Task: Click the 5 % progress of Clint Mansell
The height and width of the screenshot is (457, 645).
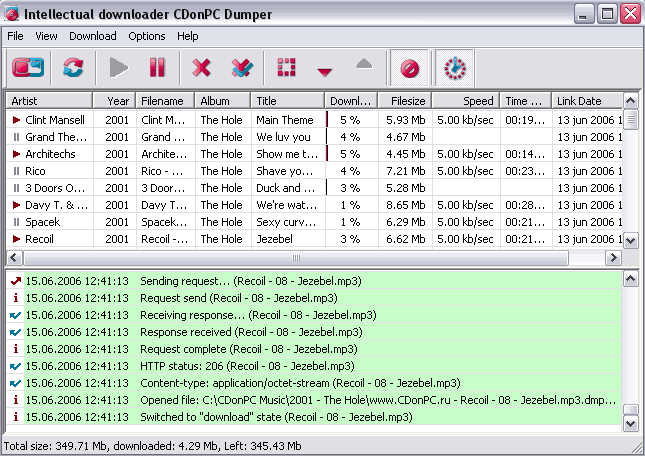Action: point(350,120)
